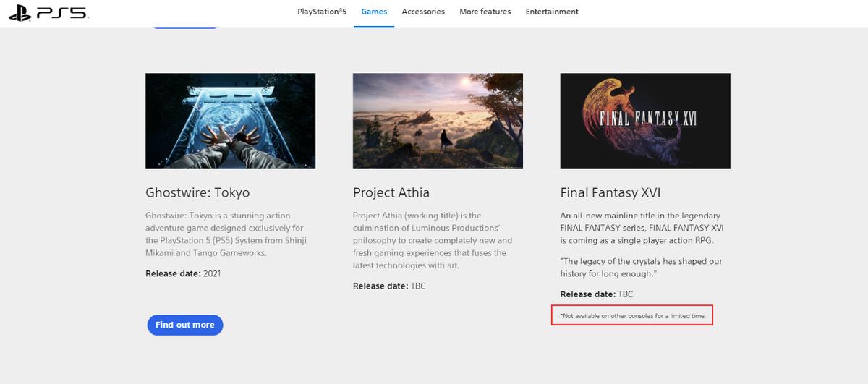Select the Games tab

(x=374, y=12)
